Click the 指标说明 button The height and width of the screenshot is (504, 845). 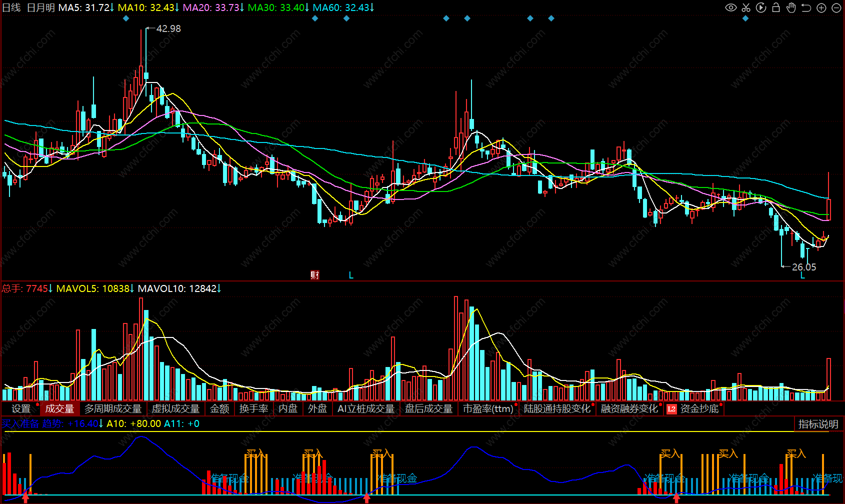[818, 424]
